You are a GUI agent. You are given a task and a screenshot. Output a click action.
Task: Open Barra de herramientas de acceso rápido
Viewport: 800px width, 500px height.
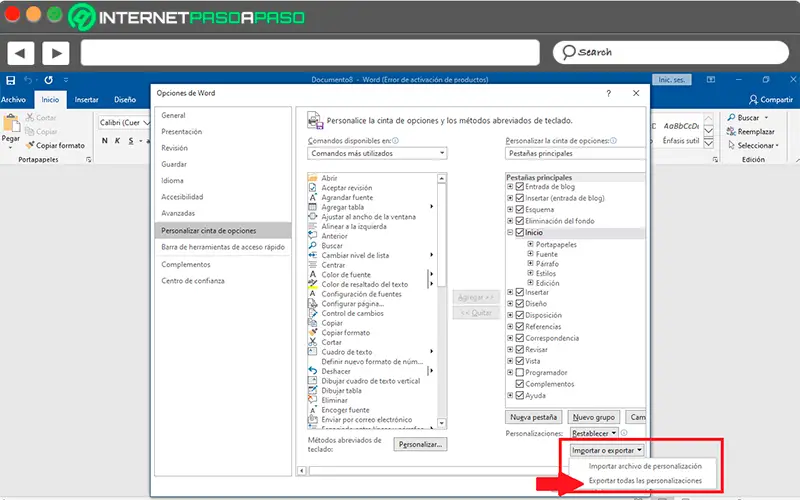[x=223, y=247]
